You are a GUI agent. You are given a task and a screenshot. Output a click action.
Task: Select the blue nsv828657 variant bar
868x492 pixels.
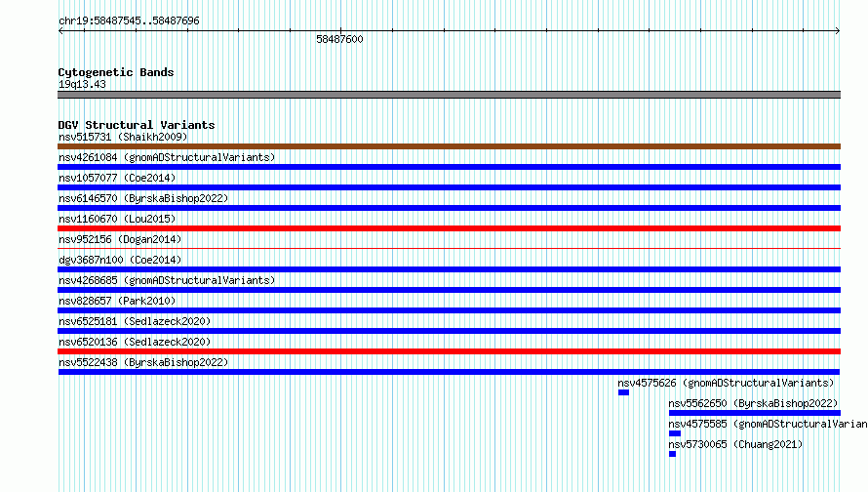coord(449,310)
